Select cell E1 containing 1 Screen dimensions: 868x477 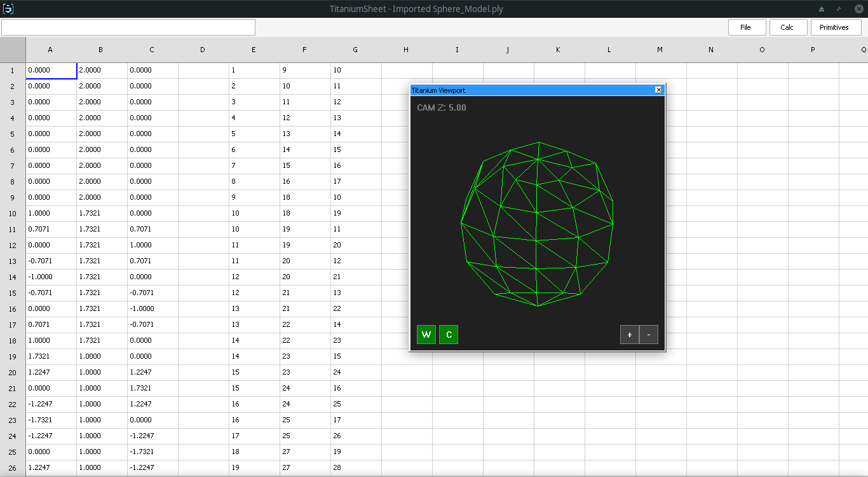(254, 71)
